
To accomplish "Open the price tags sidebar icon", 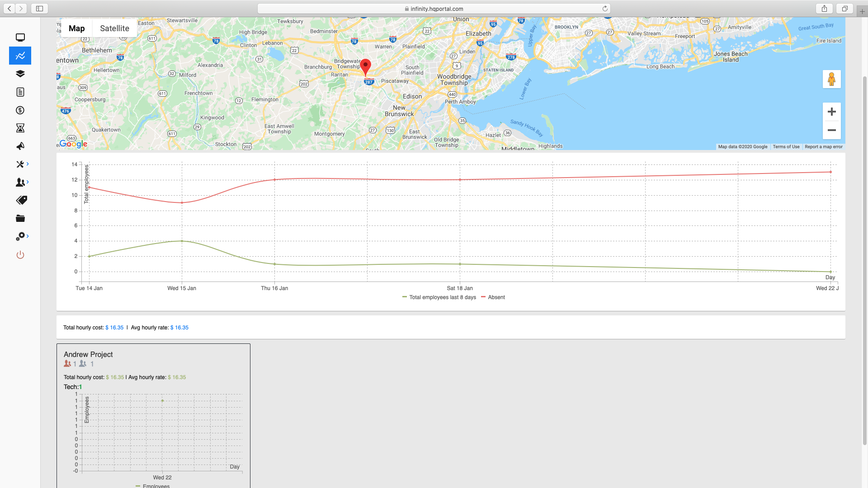I will click(21, 200).
